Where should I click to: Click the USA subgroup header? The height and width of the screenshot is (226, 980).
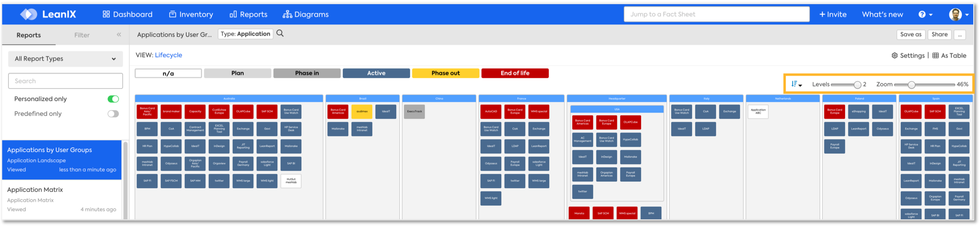[617, 109]
